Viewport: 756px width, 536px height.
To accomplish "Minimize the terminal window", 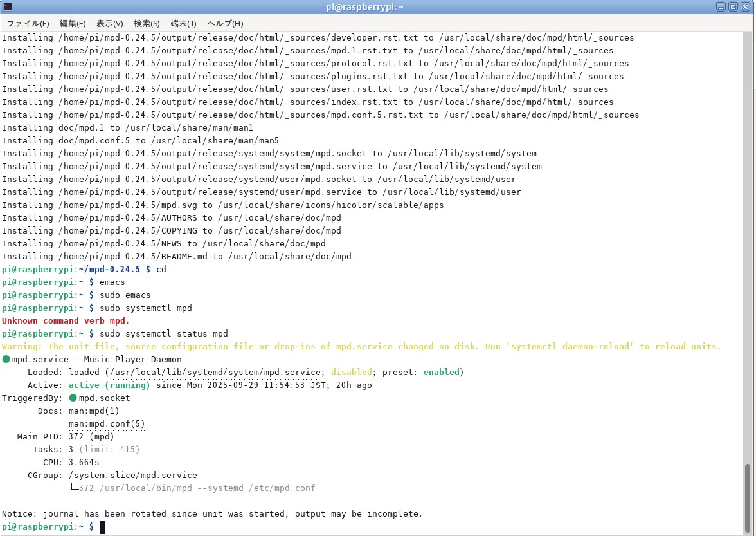I will point(721,7).
